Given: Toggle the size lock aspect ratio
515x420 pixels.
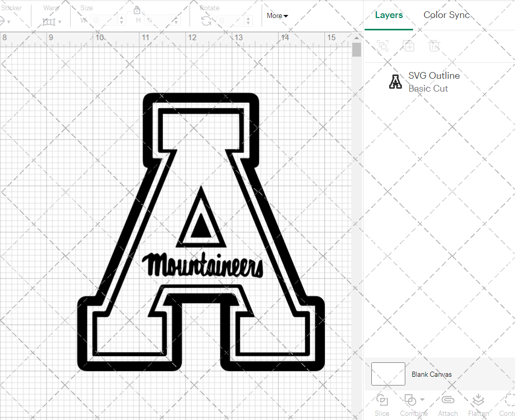Looking at the screenshot, I should (137, 10).
